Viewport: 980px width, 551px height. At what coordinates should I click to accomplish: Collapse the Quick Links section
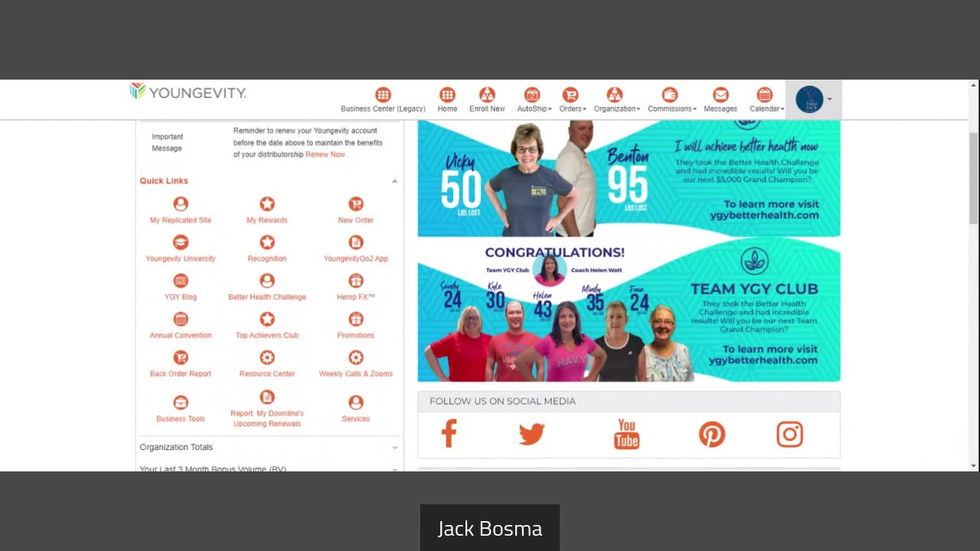pos(394,181)
